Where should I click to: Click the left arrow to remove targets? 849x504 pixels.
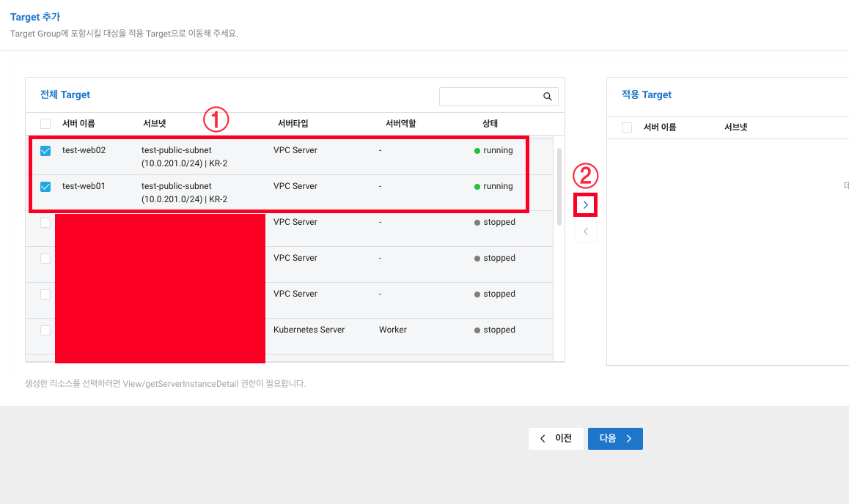pos(585,231)
